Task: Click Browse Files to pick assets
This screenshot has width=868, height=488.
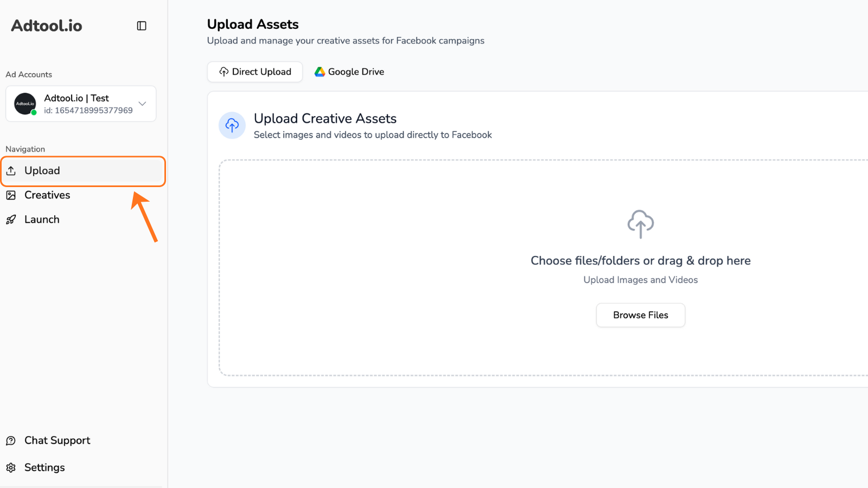Action: pyautogui.click(x=640, y=315)
